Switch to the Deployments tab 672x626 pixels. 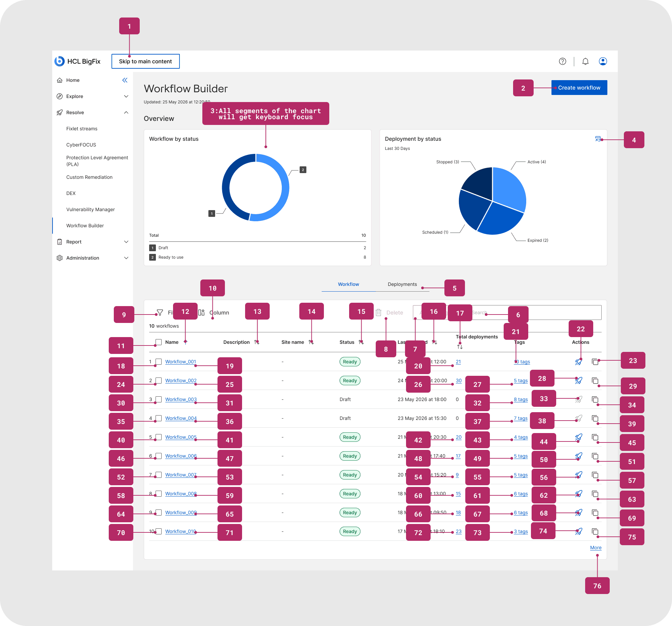tap(402, 284)
